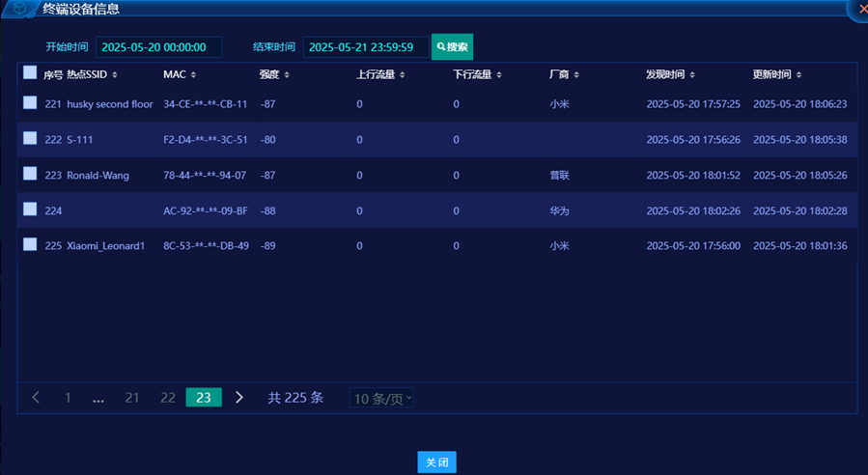Click vendor 普联 cell
Screen dimensions: 868x475
point(560,175)
